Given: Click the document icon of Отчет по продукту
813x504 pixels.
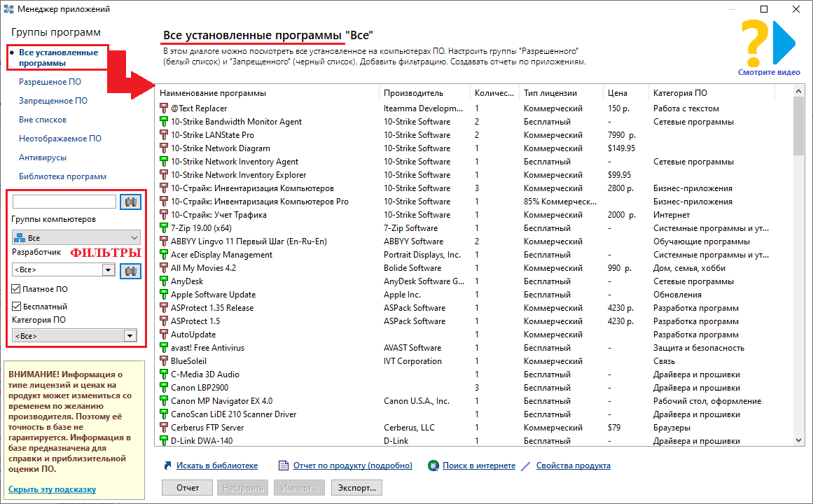Looking at the screenshot, I should [284, 465].
